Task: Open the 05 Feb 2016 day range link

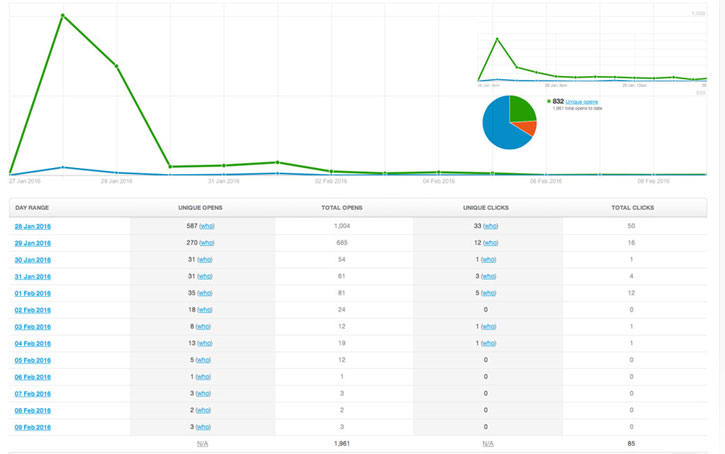Action: pos(32,360)
